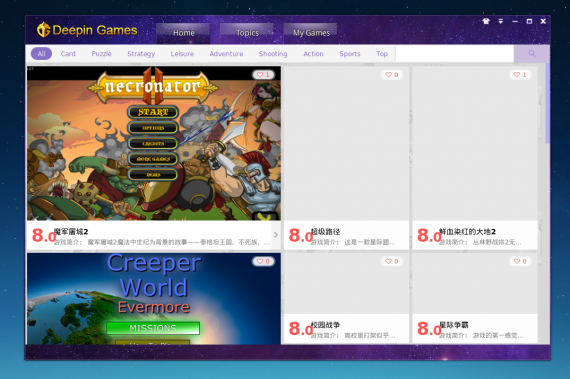Open the My Games tab
Image resolution: width=570 pixels, height=379 pixels.
click(311, 33)
